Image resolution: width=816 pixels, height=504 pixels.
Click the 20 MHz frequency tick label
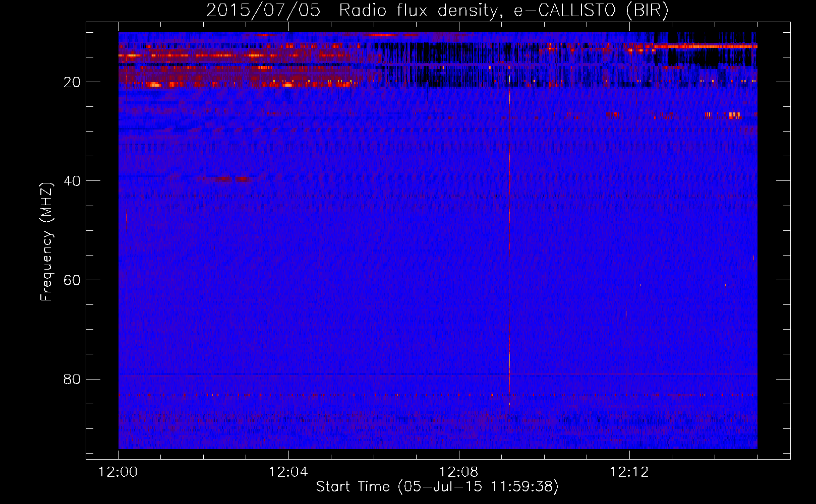pos(73,82)
